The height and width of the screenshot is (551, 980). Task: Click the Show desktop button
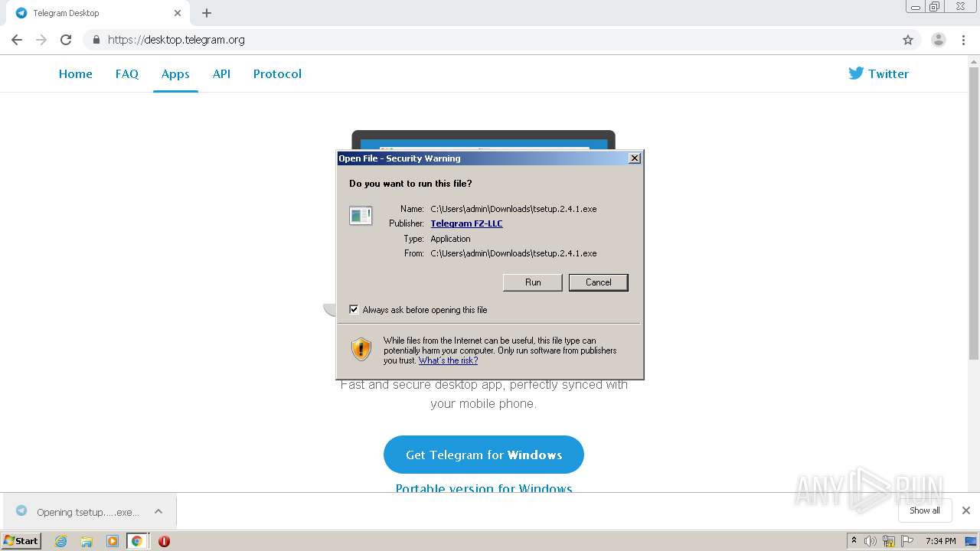(972, 541)
